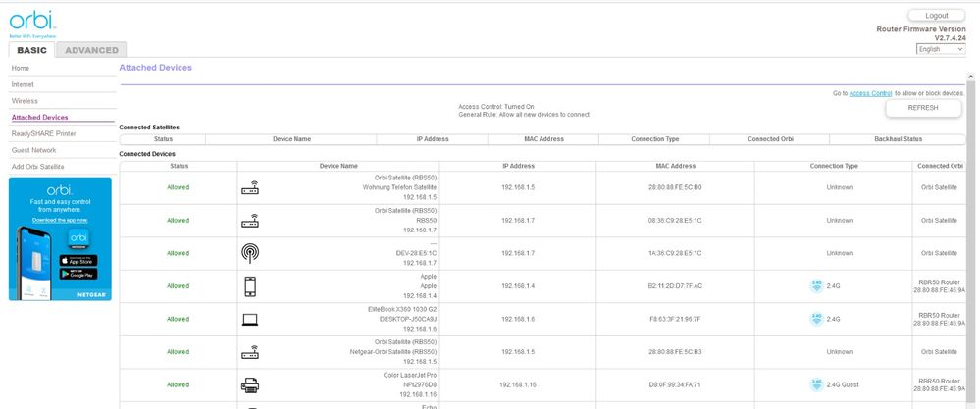This screenshot has width=980, height=409.
Task: Click the NPI2976D8 device name
Action: pyautogui.click(x=418, y=385)
